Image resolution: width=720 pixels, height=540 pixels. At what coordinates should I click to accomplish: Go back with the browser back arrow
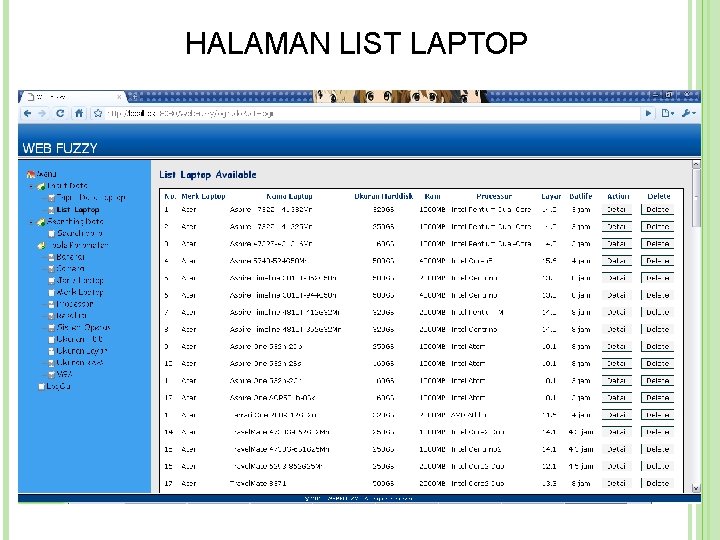(x=28, y=113)
